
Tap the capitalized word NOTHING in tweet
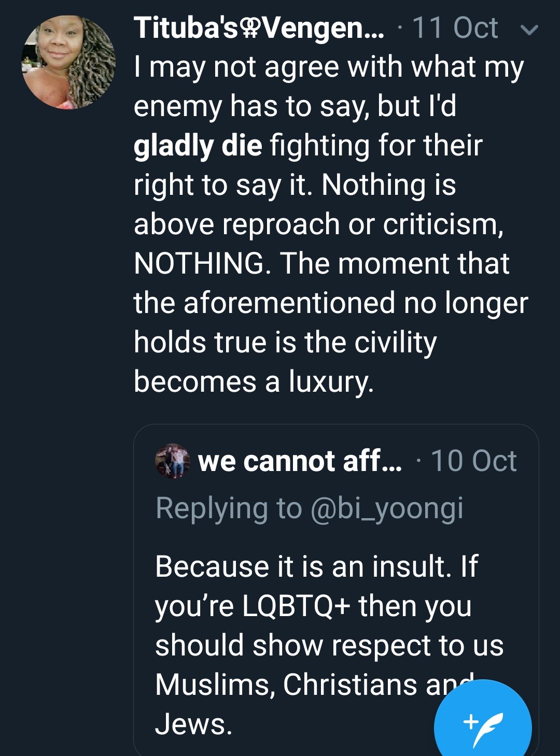(x=199, y=263)
